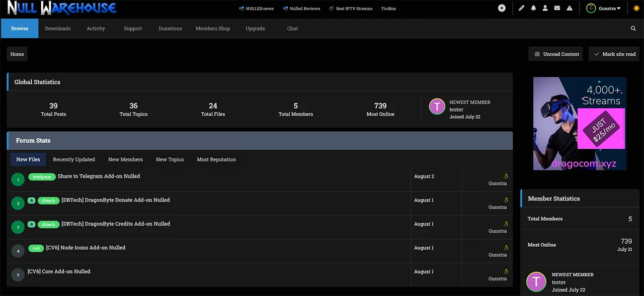This screenshot has width=644, height=296.
Task: Select the Most Reputation tab
Action: pos(216,159)
